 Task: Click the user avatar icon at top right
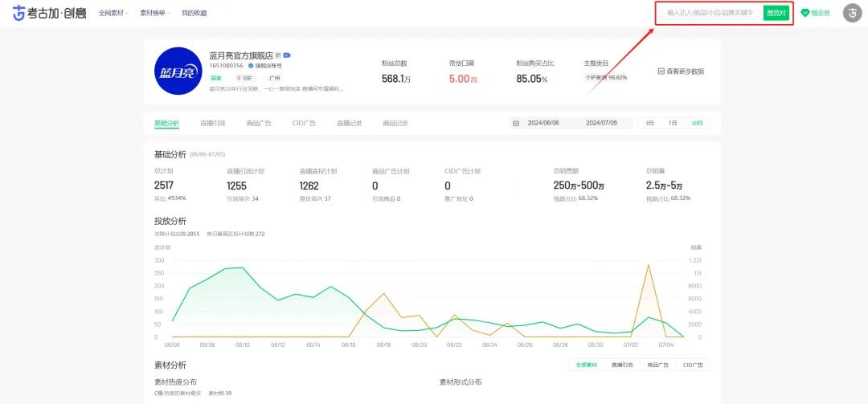pos(852,13)
